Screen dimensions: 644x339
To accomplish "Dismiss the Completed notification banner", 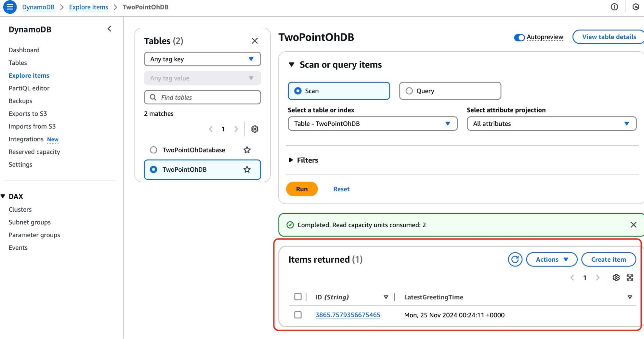I will [x=633, y=225].
